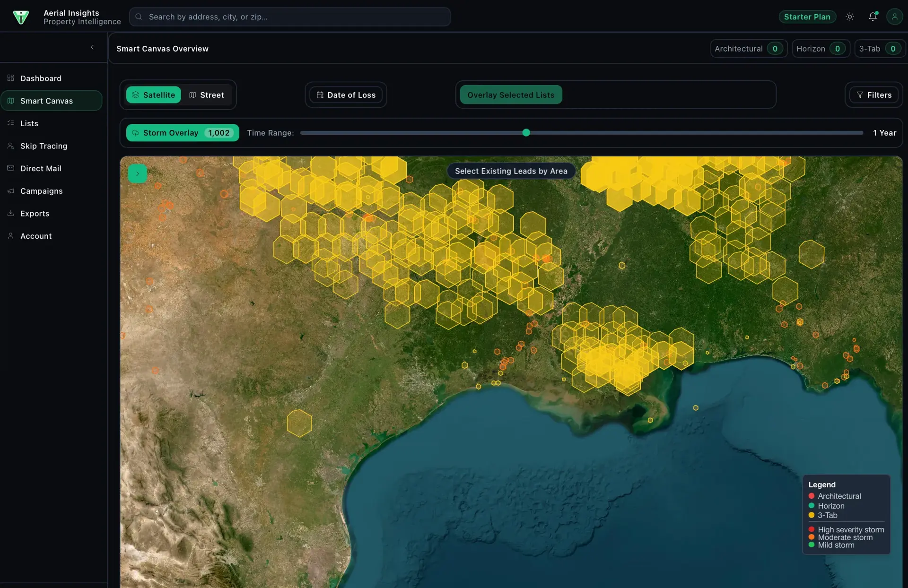Open Account settings page
The width and height of the screenshot is (908, 588).
coord(51,236)
